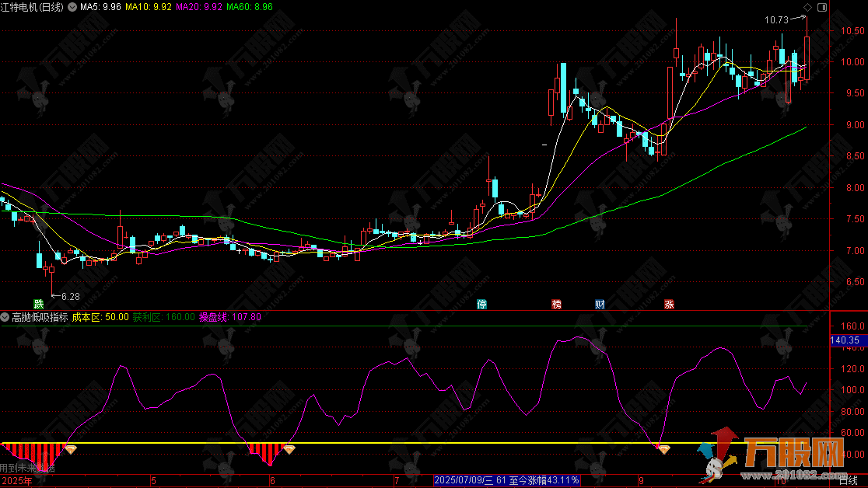Open the dropdown next to 江特电机(日线)
Viewport: 868px width, 488px height.
click(72, 7)
